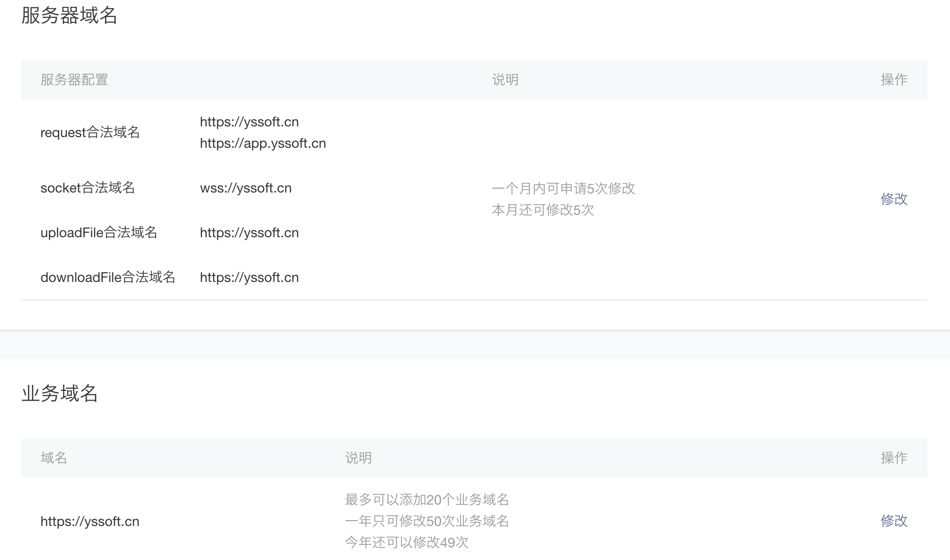
Task: Select the request合法域名 label
Action: tap(90, 132)
